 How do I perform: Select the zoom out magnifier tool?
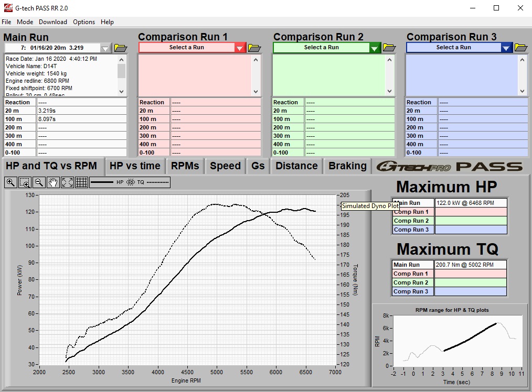click(39, 182)
